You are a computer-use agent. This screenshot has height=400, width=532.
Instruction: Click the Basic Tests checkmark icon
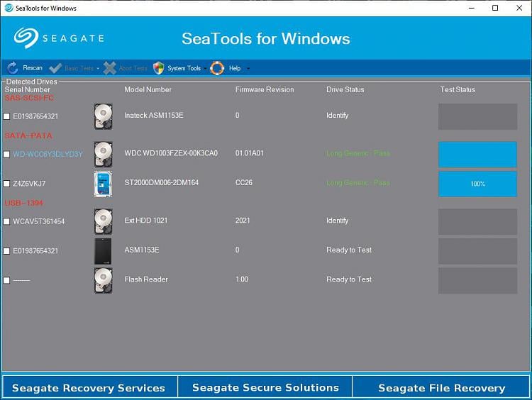[x=55, y=68]
